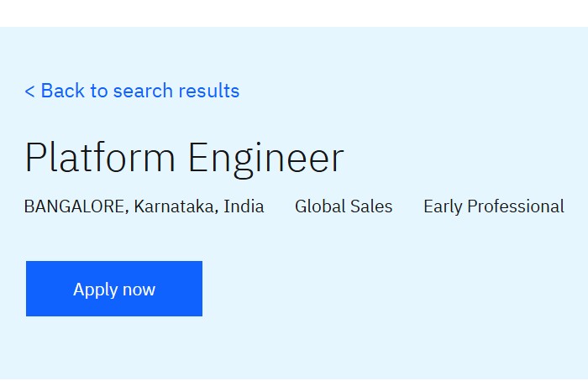
Task: Click the BANGALORE city name
Action: (x=75, y=206)
